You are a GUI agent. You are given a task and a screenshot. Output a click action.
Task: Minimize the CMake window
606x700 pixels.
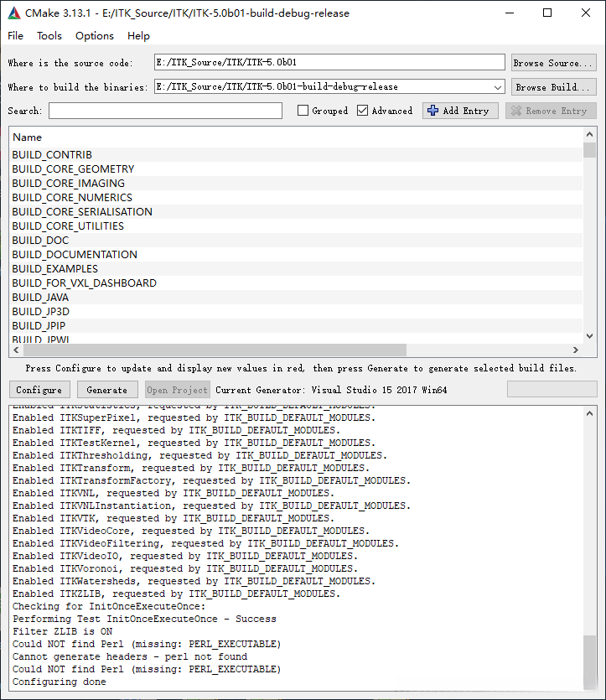click(x=510, y=13)
